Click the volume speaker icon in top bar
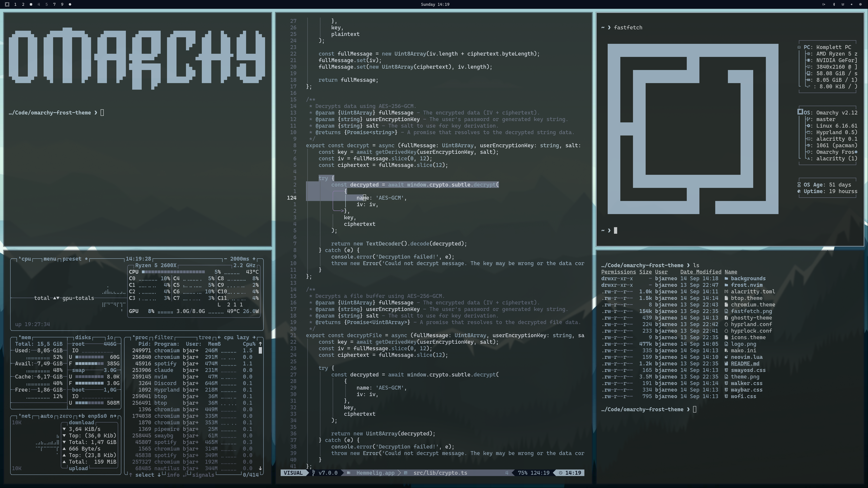This screenshot has height=488, width=868. [852, 4]
